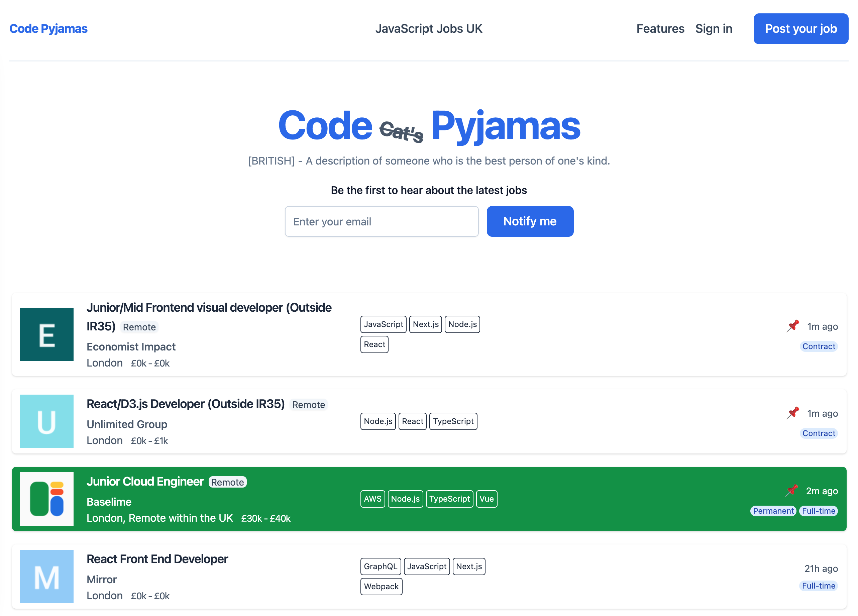The image size is (858, 616).
Task: Toggle the Full-time badge on Mirror job
Action: coord(819,586)
